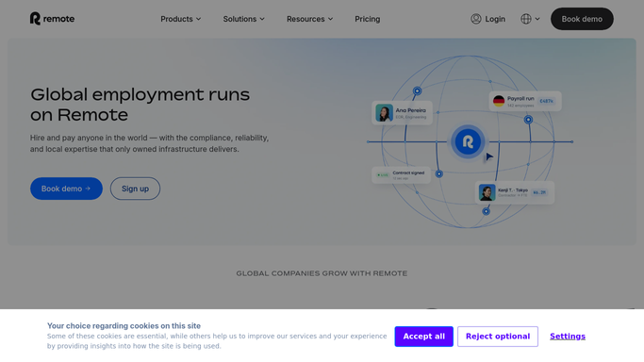Open the Resources dropdown

tap(309, 19)
